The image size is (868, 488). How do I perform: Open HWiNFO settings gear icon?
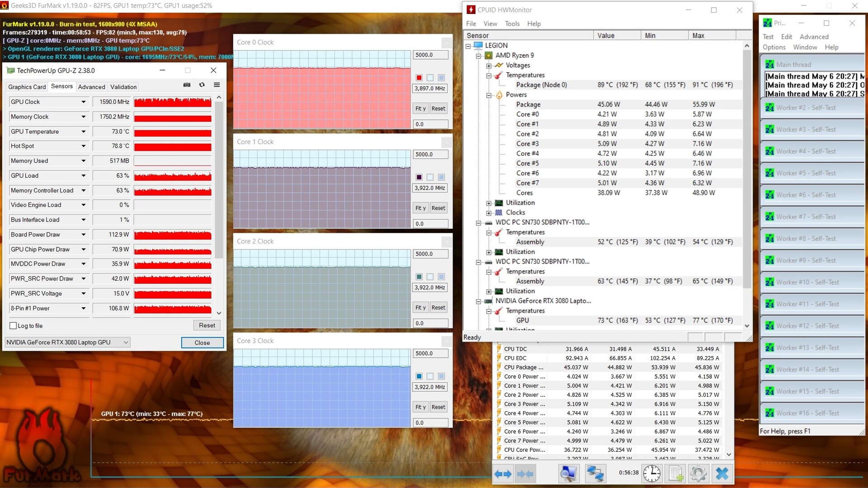pos(698,474)
